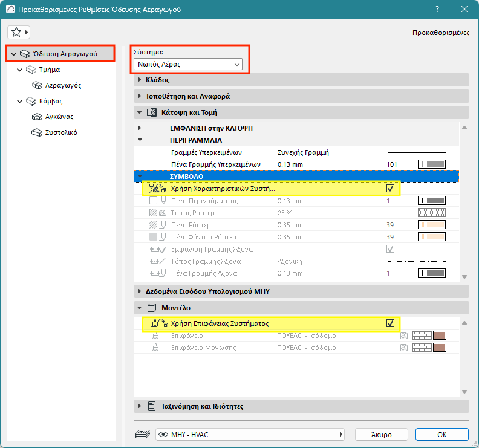479x448 pixels.
Task: Open the ΜΗΥ - HVAC layer dropdown
Action: coord(250,435)
